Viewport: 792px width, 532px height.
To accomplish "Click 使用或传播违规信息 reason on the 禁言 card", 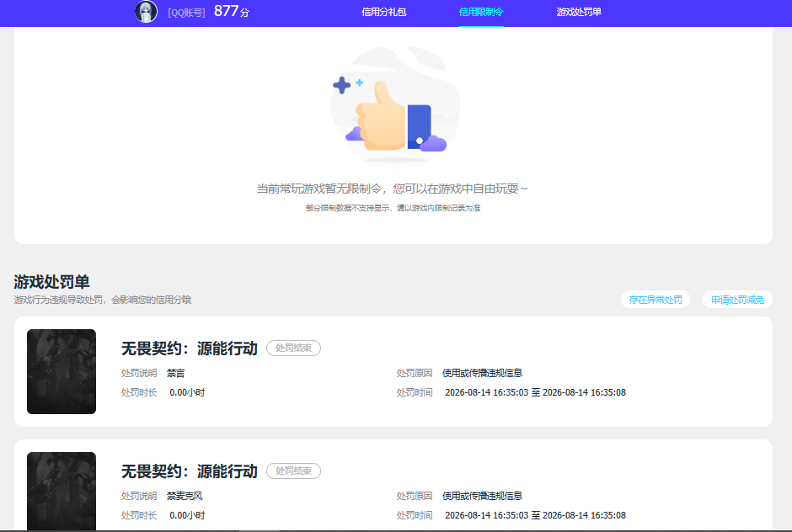I will tap(483, 373).
